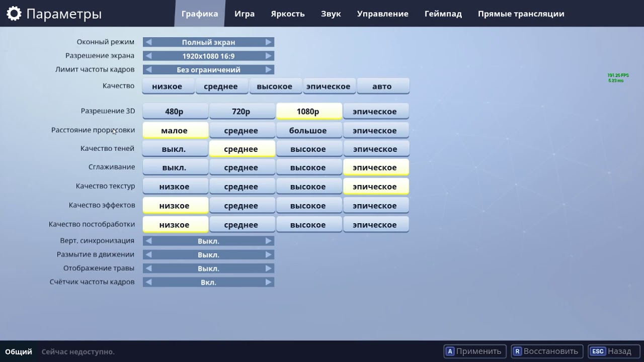Set overall Качество to среднее
Viewport: 644px width, 362px height.
pos(221,86)
